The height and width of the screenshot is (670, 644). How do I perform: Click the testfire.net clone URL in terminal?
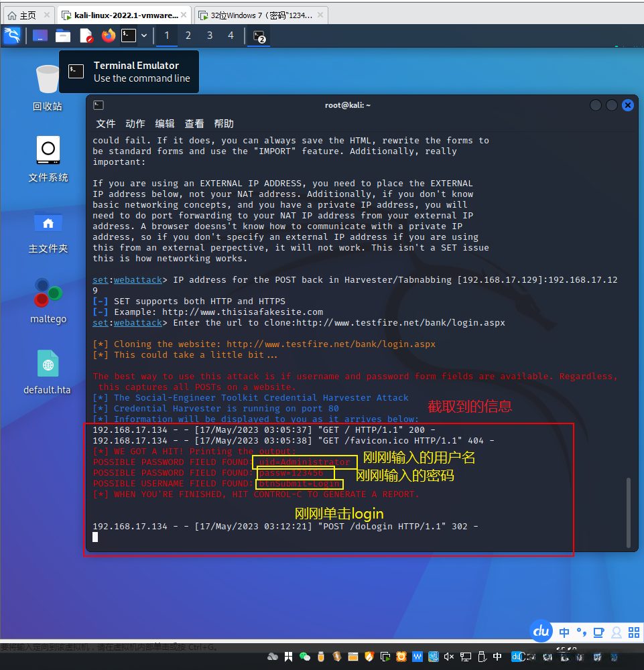tap(401, 323)
